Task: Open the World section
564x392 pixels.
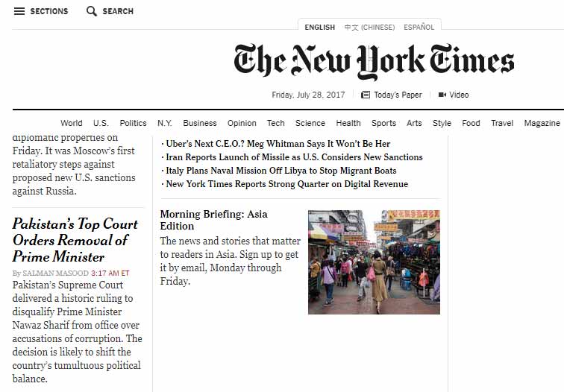Action: click(x=72, y=123)
